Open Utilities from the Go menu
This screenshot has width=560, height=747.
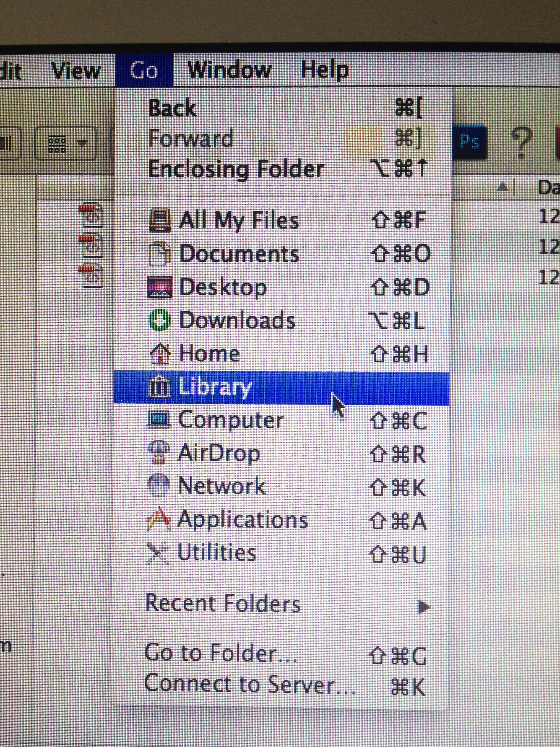pos(281,553)
